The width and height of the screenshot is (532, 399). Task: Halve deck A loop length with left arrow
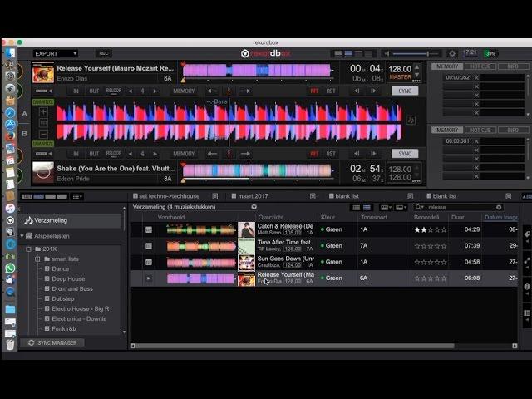131,91
